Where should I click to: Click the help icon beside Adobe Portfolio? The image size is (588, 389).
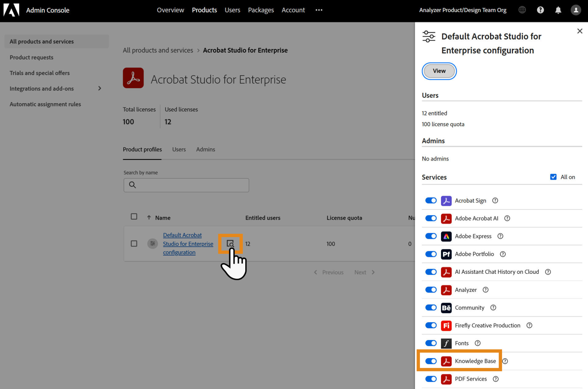[503, 254]
